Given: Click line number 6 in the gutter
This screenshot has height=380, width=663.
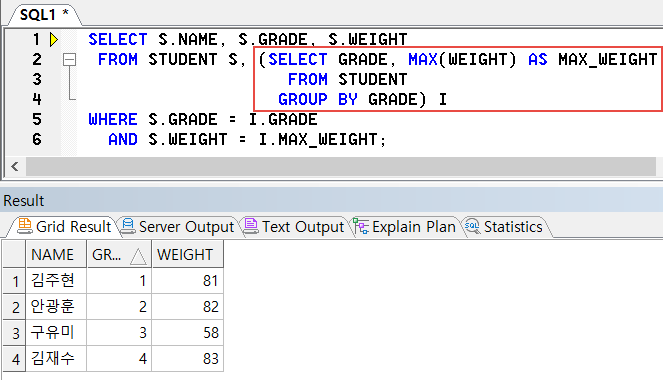Looking at the screenshot, I should tap(37, 139).
